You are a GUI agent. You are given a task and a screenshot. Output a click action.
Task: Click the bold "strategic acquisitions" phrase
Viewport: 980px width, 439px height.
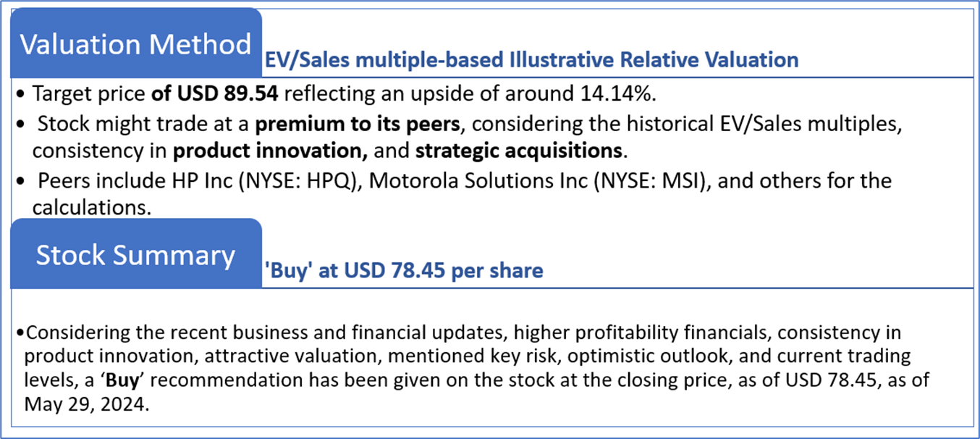tap(519, 151)
